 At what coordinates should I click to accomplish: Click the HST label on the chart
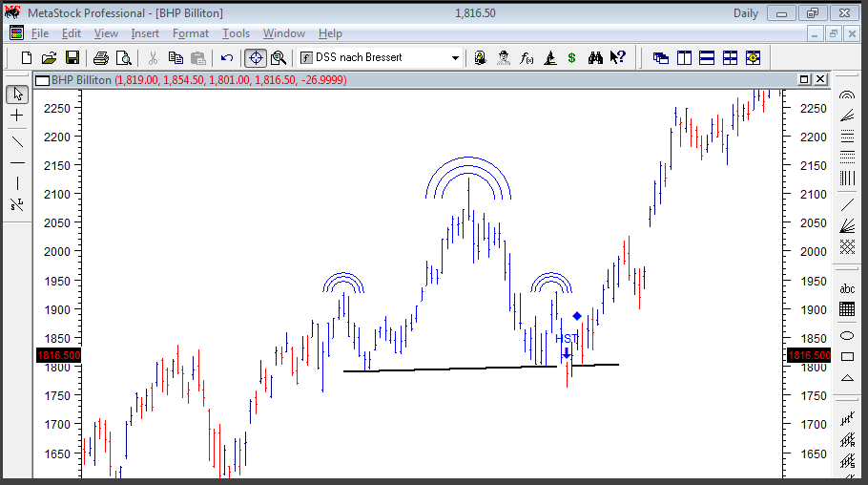pos(567,338)
